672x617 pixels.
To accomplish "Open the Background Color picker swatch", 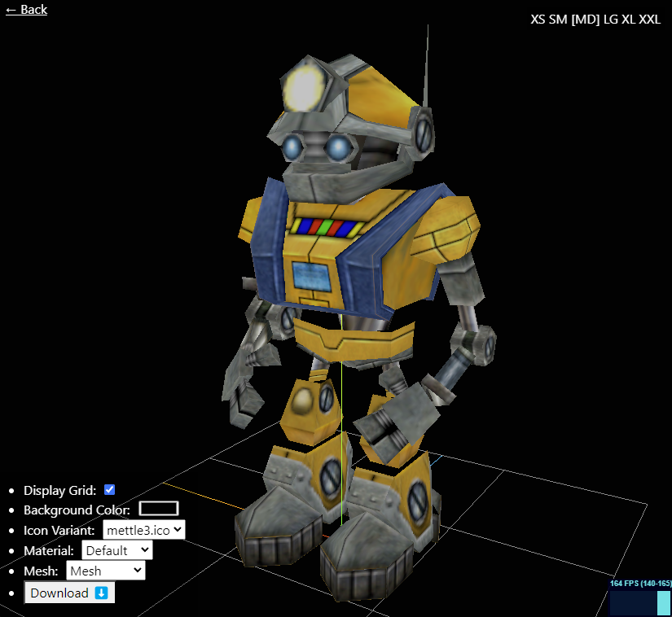I will coord(159,509).
